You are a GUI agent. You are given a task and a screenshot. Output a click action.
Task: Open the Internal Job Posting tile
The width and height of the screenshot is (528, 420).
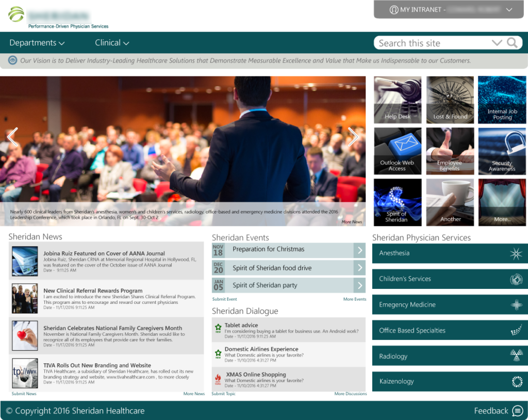(x=502, y=100)
